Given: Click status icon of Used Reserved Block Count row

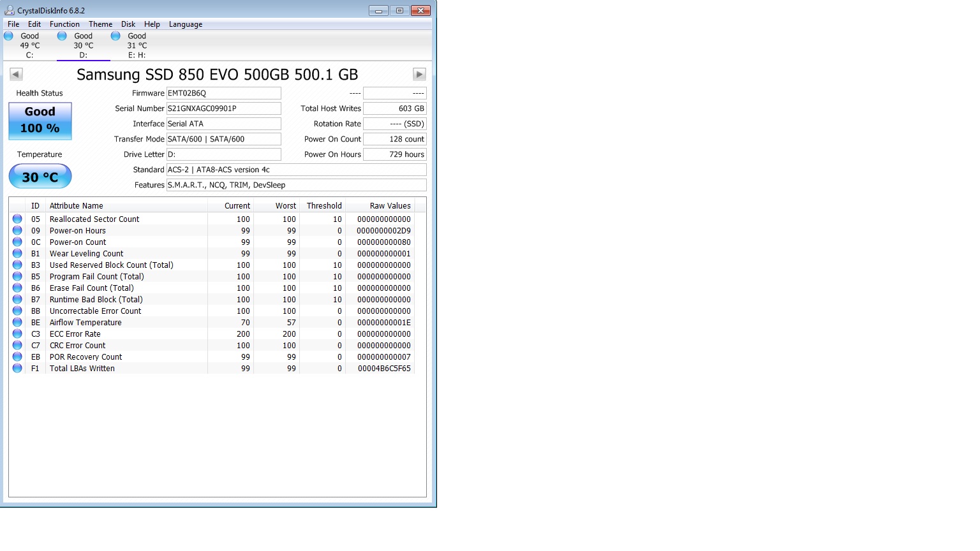Looking at the screenshot, I should (x=17, y=265).
